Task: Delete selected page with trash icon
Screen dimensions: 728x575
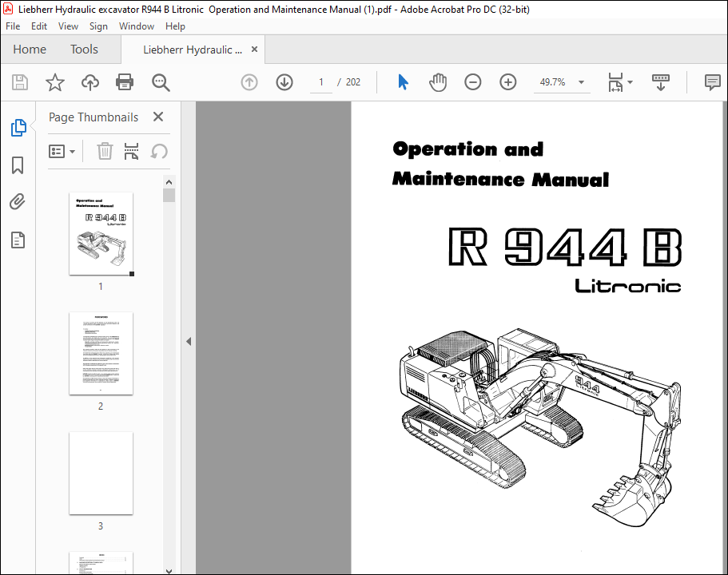Action: tap(105, 151)
